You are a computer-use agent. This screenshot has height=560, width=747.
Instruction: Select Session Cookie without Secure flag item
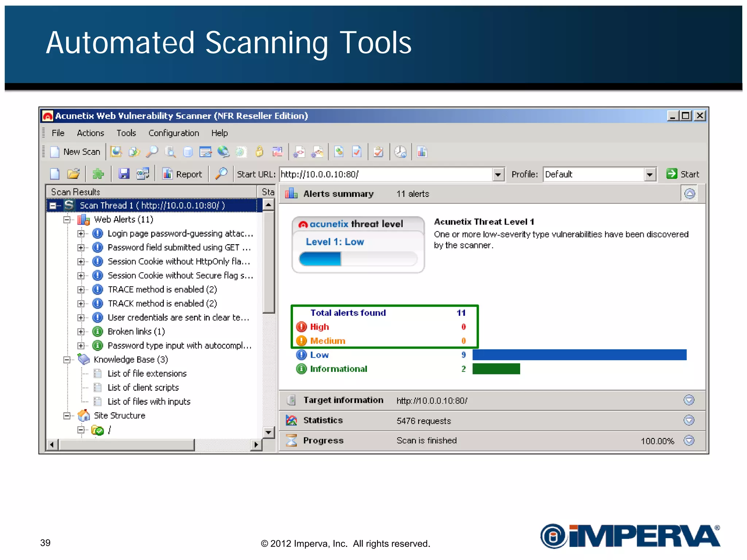(x=180, y=276)
